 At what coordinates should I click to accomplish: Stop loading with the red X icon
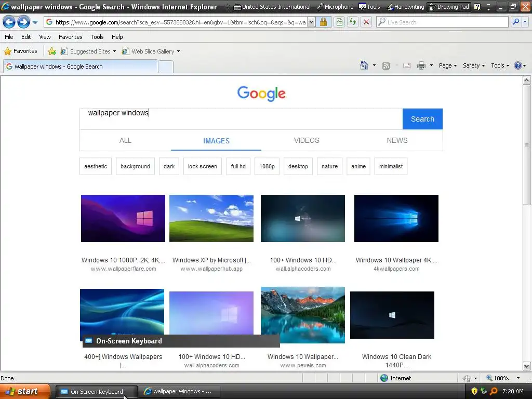point(366,22)
